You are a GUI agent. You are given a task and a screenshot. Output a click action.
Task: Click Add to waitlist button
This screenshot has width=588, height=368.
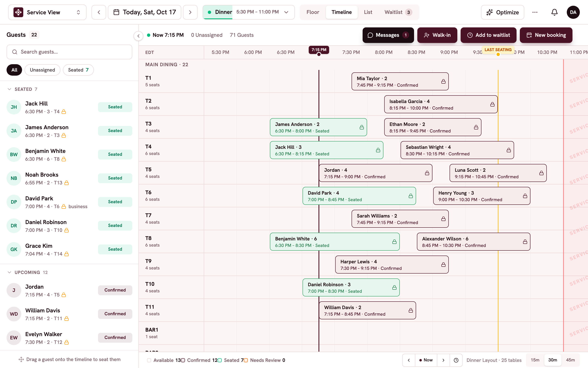pos(488,35)
